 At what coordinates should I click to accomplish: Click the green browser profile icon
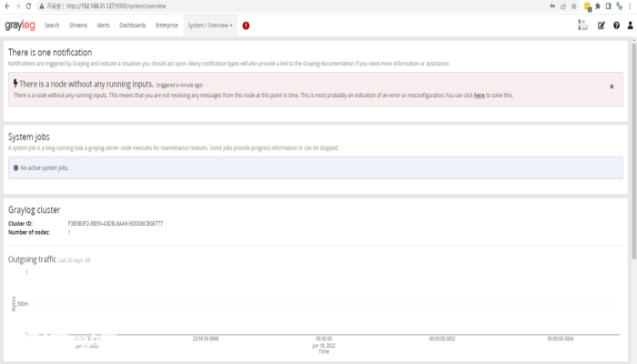click(x=619, y=6)
